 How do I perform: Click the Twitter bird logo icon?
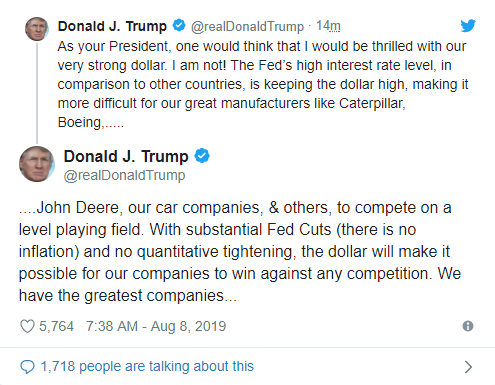point(468,26)
